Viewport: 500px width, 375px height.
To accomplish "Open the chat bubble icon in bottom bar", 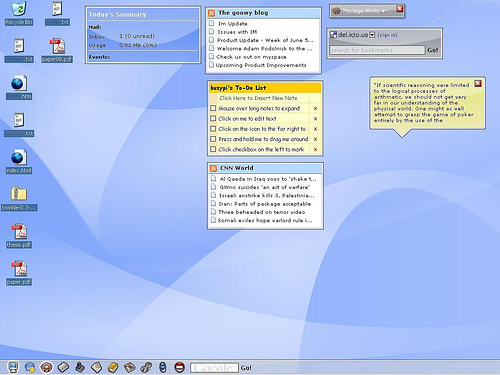I will [x=30, y=367].
